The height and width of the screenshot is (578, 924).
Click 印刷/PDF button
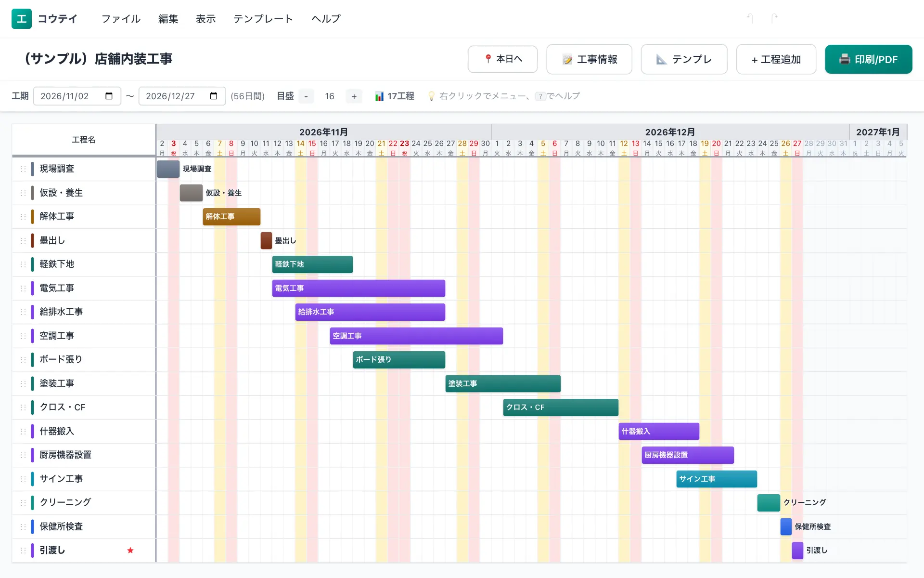click(868, 59)
